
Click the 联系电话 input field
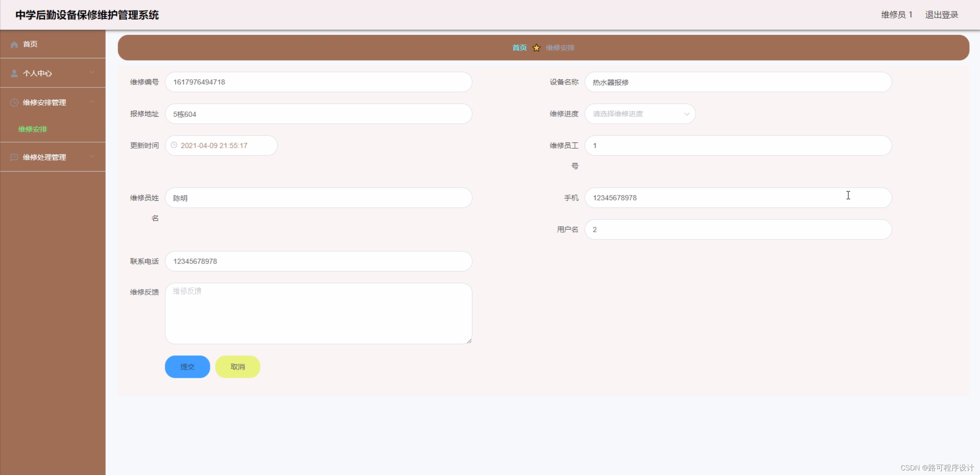[x=318, y=261]
